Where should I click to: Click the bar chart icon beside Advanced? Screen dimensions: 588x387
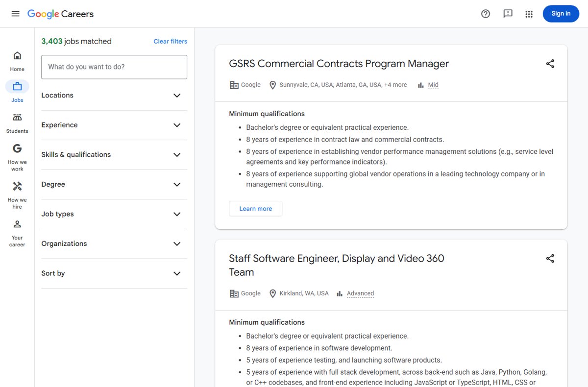point(339,293)
